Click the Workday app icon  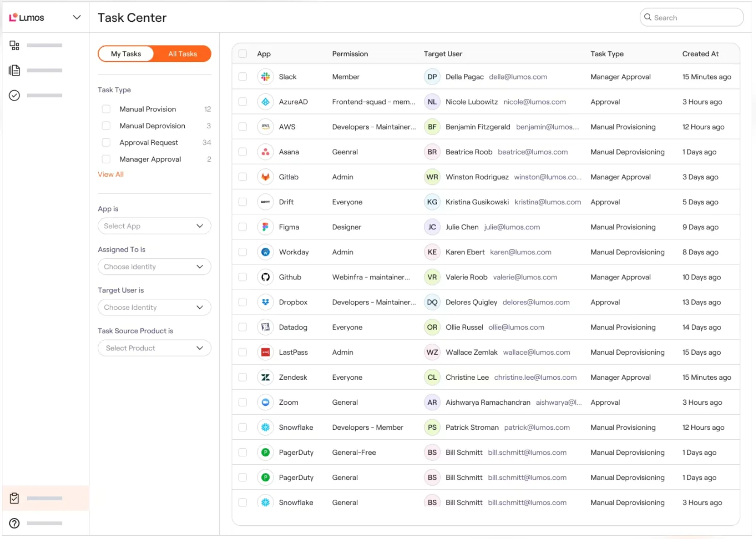[266, 252]
